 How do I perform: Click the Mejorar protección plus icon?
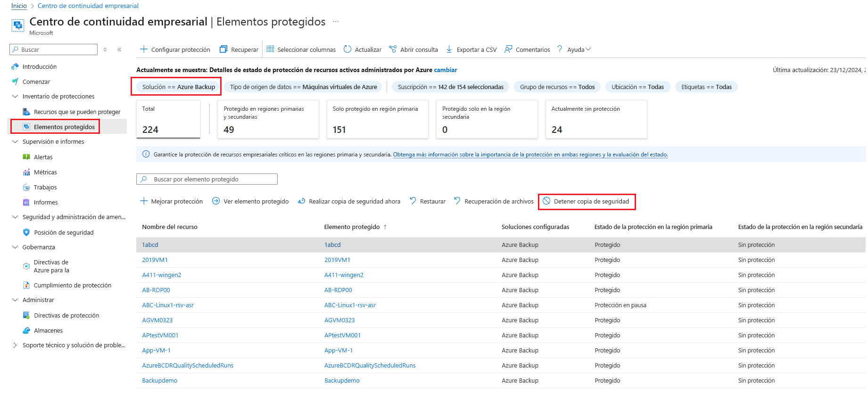144,201
